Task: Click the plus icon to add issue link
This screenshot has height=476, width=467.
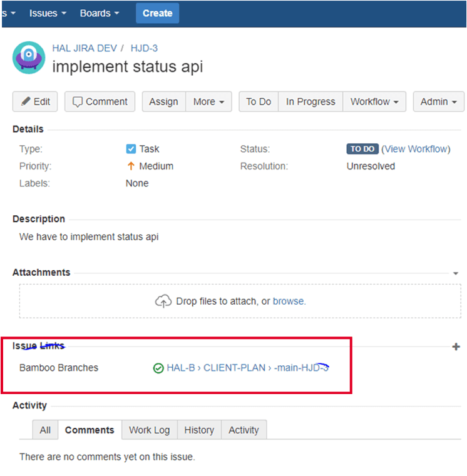Action: 456,347
